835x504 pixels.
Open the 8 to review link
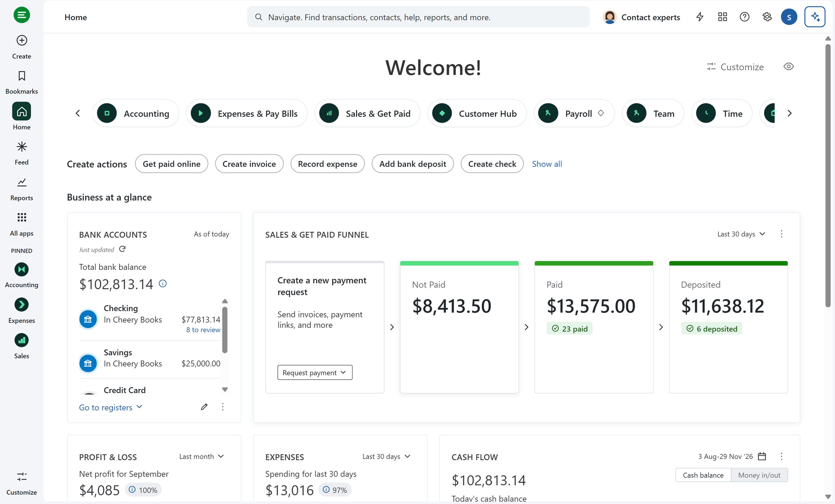click(x=203, y=330)
